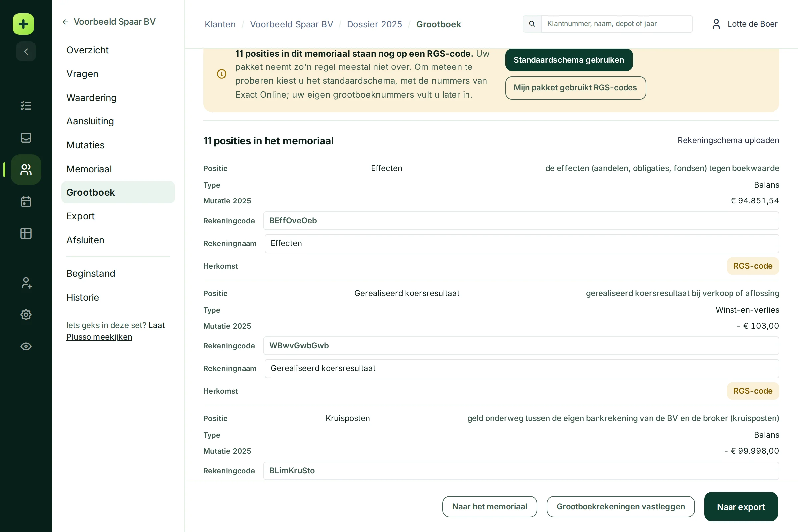This screenshot has height=532, width=798.
Task: Open Historie menu item
Action: (83, 297)
